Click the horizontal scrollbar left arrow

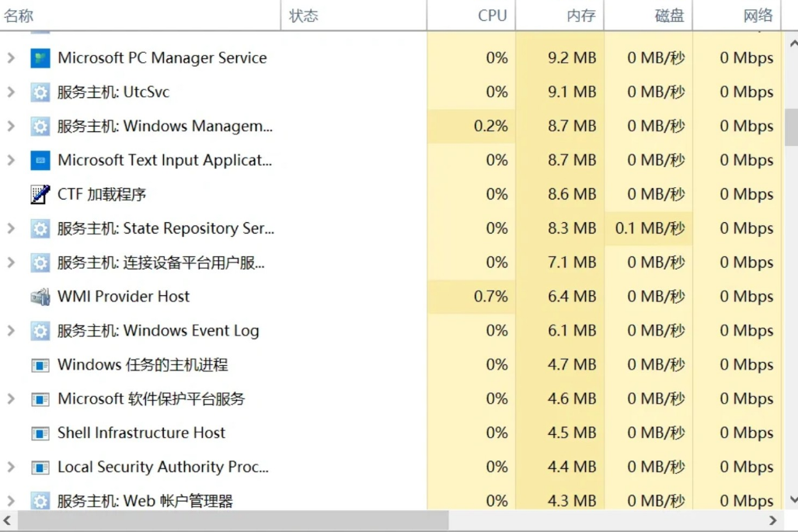point(7,520)
